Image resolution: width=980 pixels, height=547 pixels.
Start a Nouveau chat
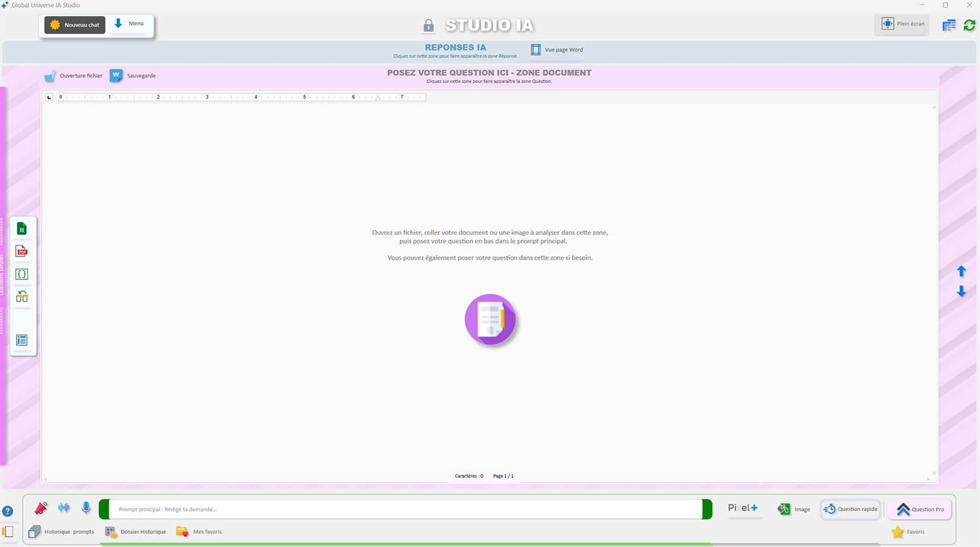click(x=74, y=25)
